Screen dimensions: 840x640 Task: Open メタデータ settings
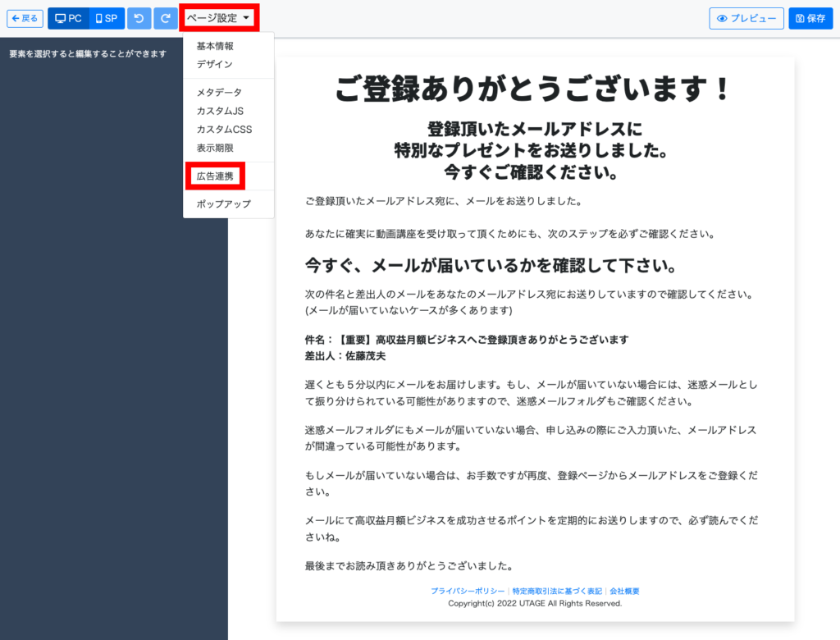(219, 93)
